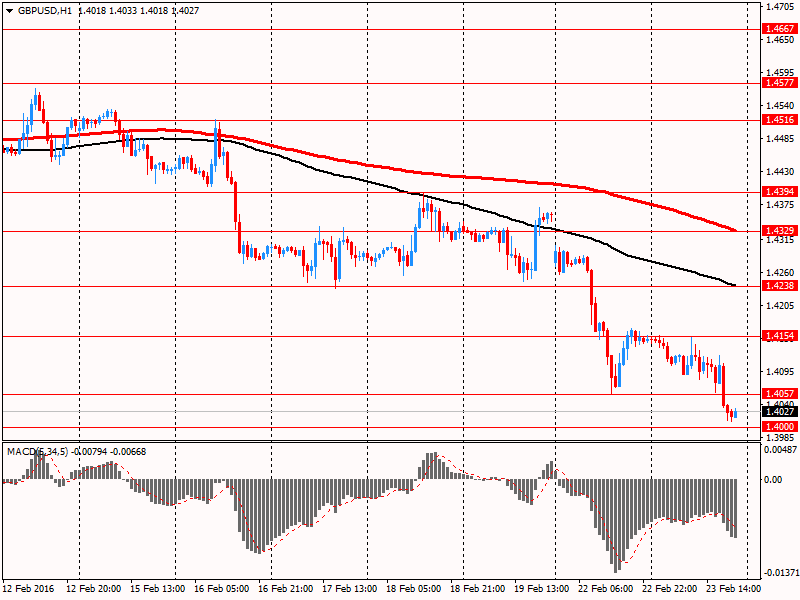Viewport: 800px width, 600px height.
Task: Click the 1.4430 price scale value
Action: click(x=780, y=171)
